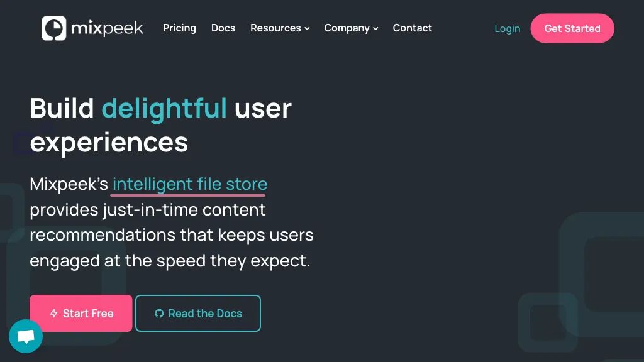This screenshot has height=362, width=644.
Task: Go to the Docs nav link
Action: [223, 28]
